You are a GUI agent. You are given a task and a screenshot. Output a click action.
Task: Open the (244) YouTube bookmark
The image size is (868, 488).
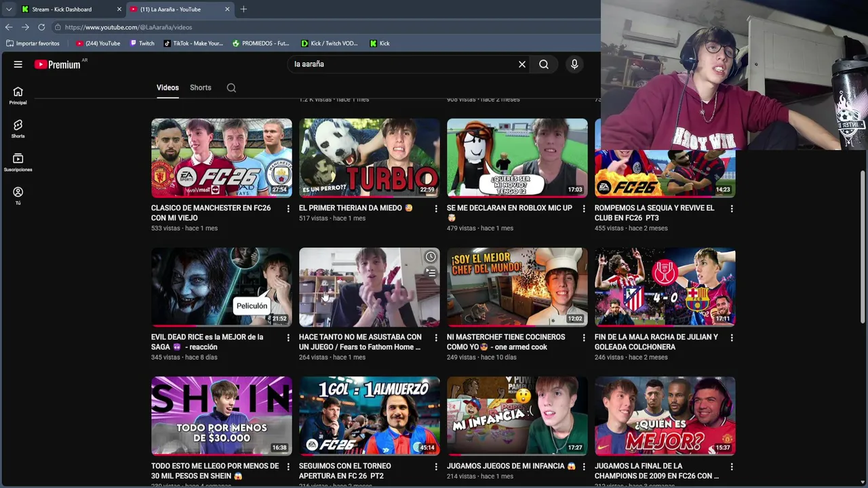[98, 43]
